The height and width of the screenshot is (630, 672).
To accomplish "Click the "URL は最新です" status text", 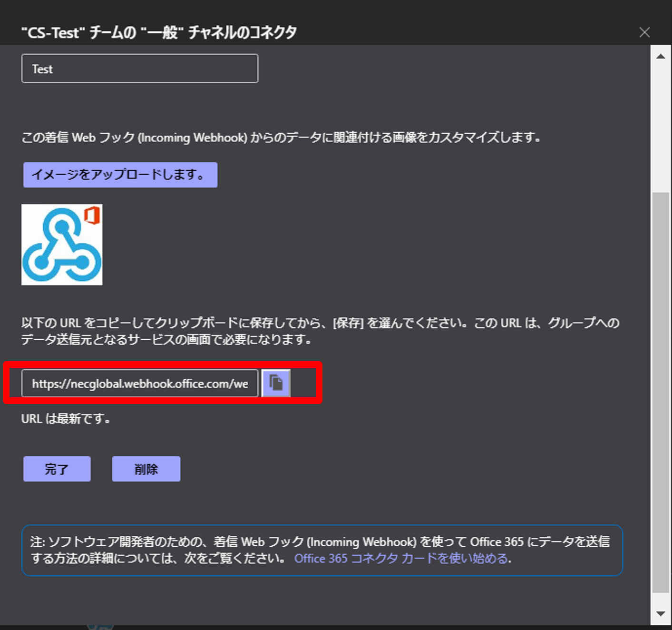I will click(x=66, y=419).
